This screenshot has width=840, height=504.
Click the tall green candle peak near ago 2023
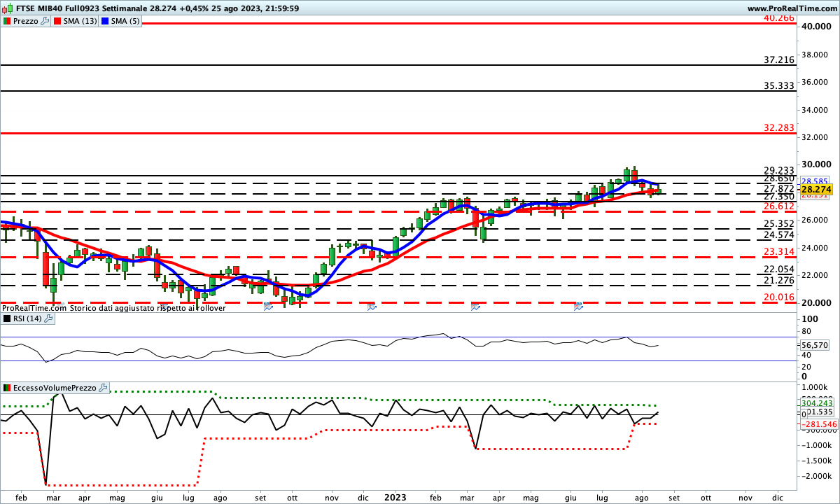click(x=627, y=173)
